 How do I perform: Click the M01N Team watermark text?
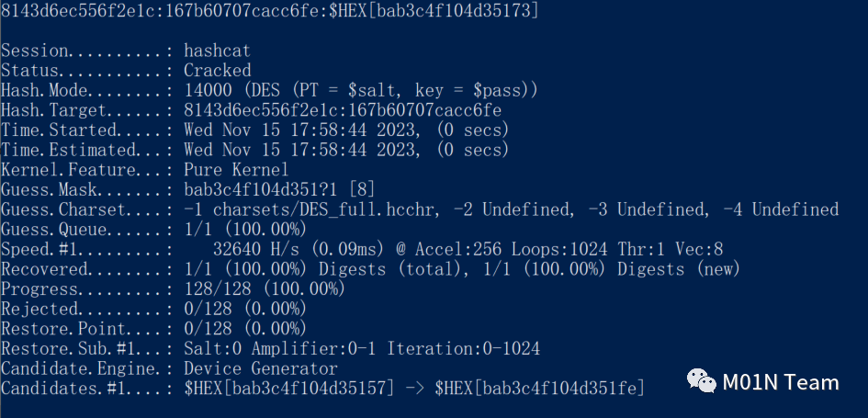tap(781, 382)
